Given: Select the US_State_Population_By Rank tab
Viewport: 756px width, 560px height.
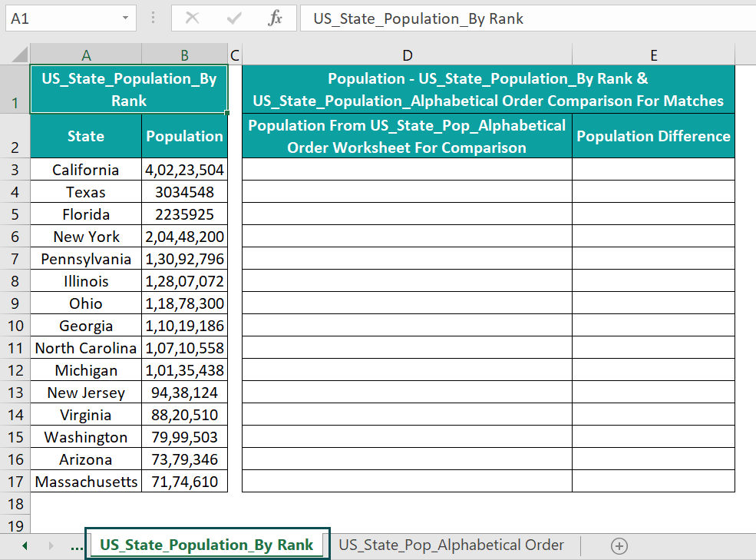Looking at the screenshot, I should coord(206,544).
